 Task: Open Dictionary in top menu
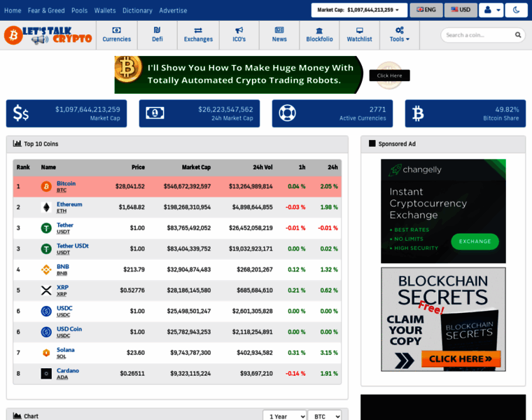pyautogui.click(x=137, y=10)
